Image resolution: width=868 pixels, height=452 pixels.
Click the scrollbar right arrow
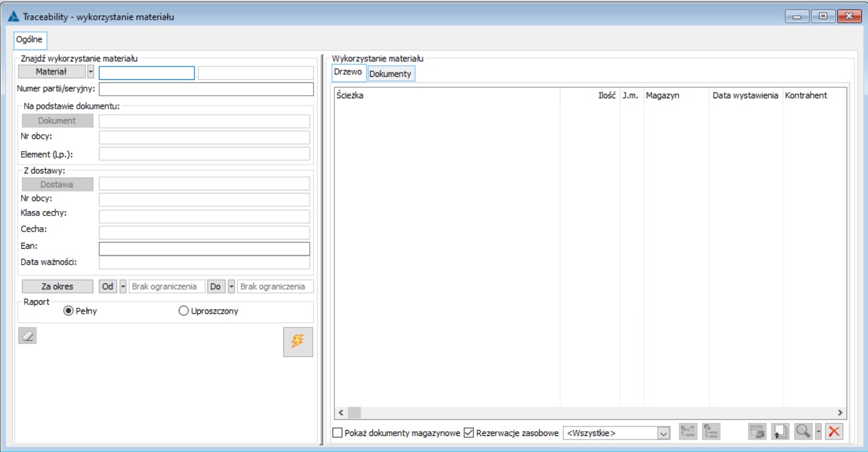click(840, 413)
